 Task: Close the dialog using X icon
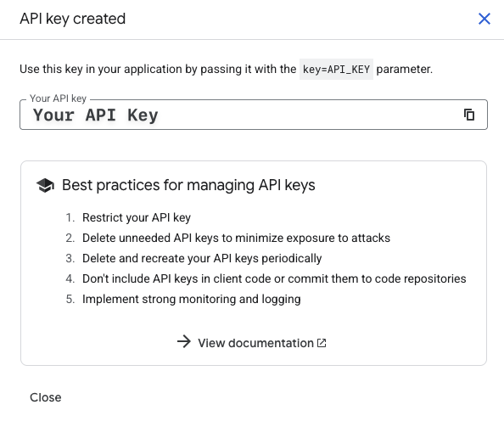pyautogui.click(x=484, y=19)
